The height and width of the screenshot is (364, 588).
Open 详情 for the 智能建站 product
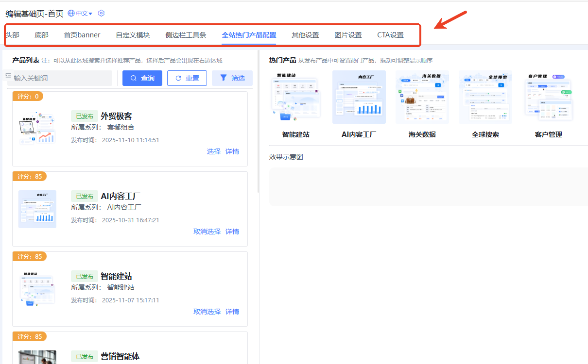click(x=232, y=312)
